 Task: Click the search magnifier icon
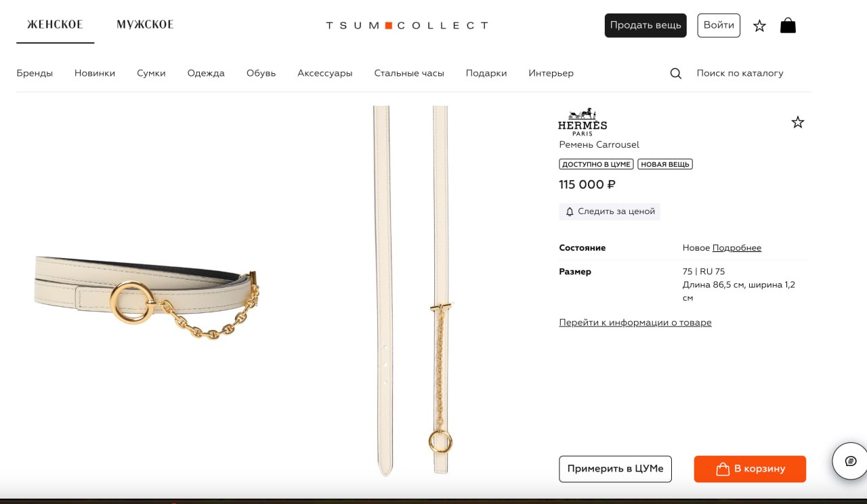[675, 73]
